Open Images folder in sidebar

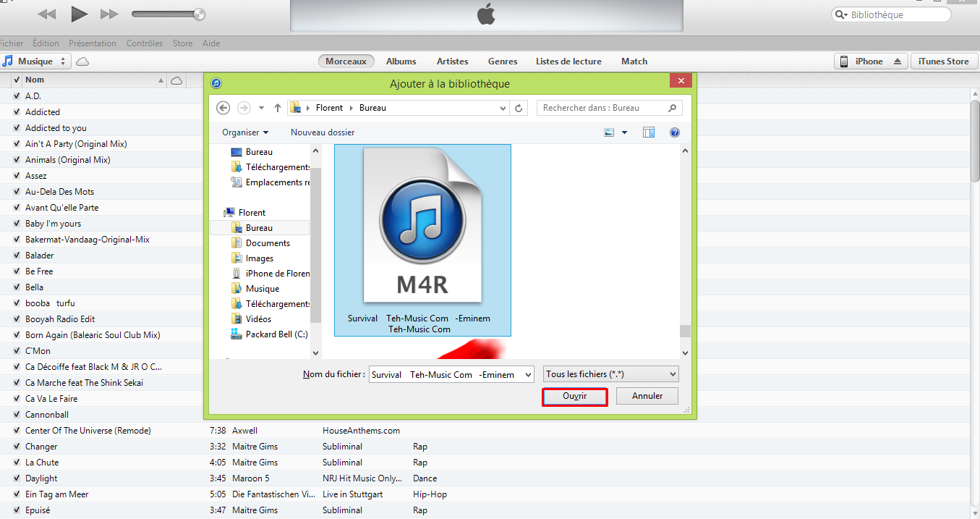(x=252, y=258)
